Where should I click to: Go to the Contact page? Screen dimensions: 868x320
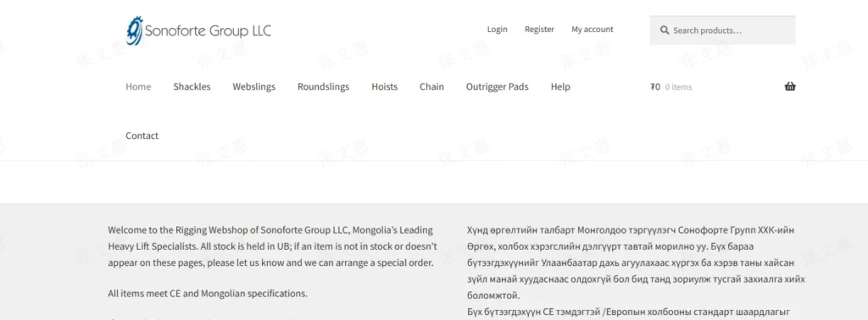(x=142, y=136)
